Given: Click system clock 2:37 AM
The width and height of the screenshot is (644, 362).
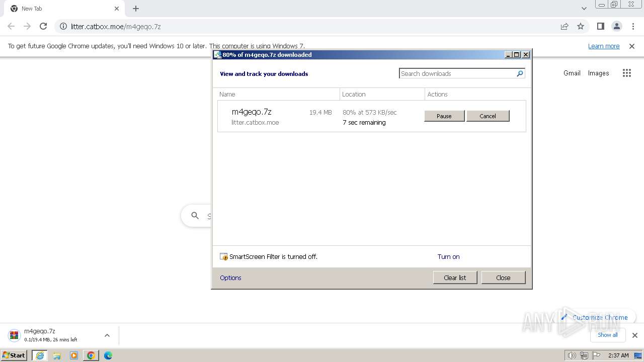Looking at the screenshot, I should (x=618, y=355).
